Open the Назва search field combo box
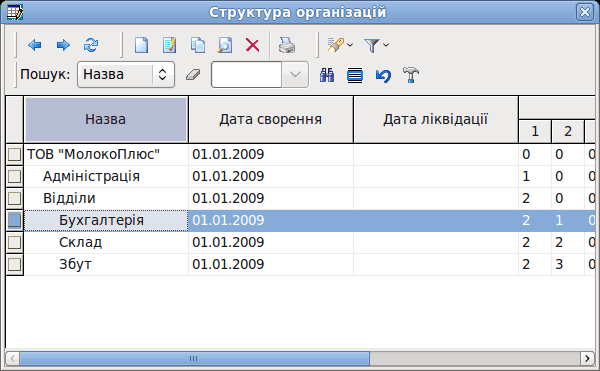This screenshot has width=600, height=371. click(x=126, y=75)
